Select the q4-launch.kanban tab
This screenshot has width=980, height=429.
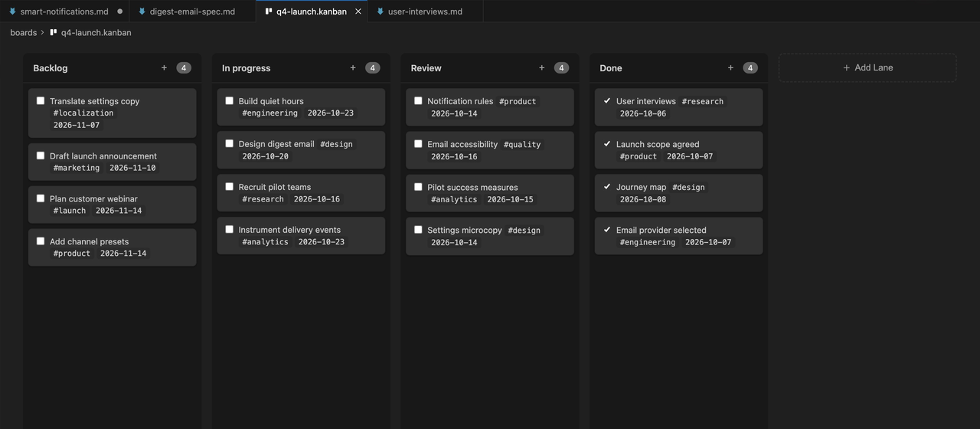312,11
